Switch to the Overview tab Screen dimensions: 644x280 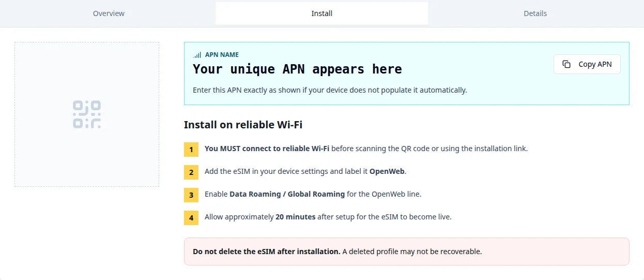coord(109,13)
